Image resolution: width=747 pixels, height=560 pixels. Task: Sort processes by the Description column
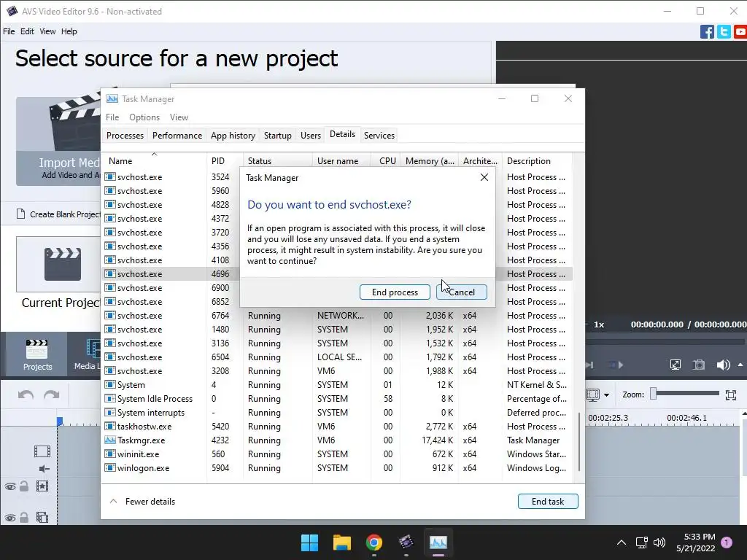pyautogui.click(x=536, y=161)
